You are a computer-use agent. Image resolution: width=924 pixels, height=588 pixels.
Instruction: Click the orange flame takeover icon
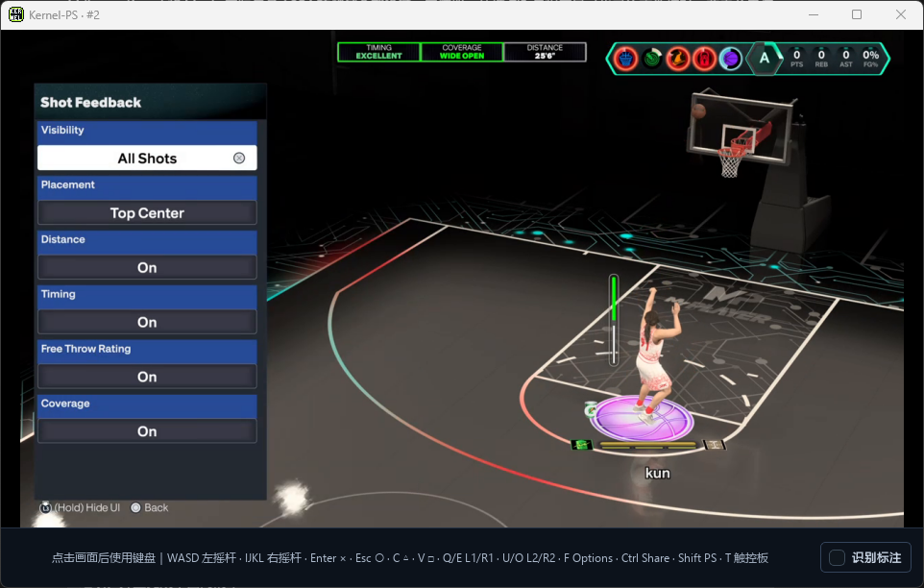(678, 59)
